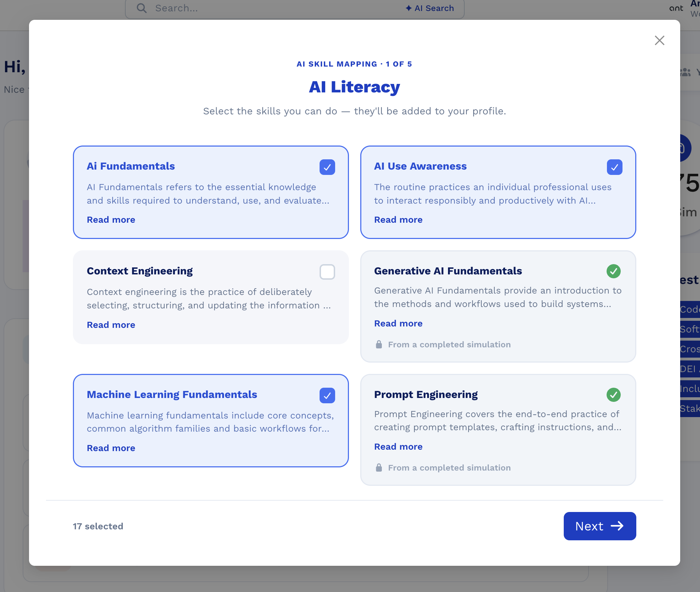Click the Machine Learning Fundamentals title
The image size is (700, 592).
[172, 395]
